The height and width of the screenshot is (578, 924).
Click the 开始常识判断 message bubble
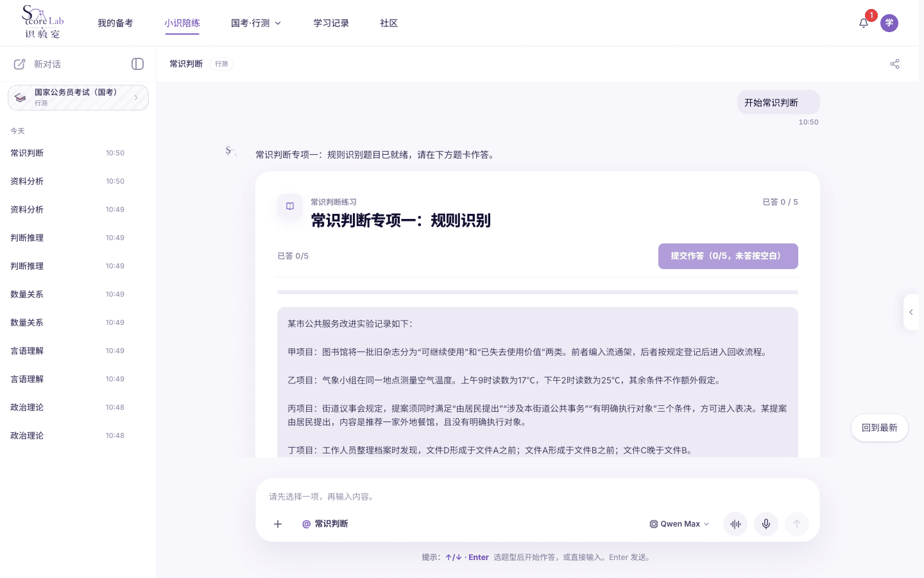pos(778,103)
